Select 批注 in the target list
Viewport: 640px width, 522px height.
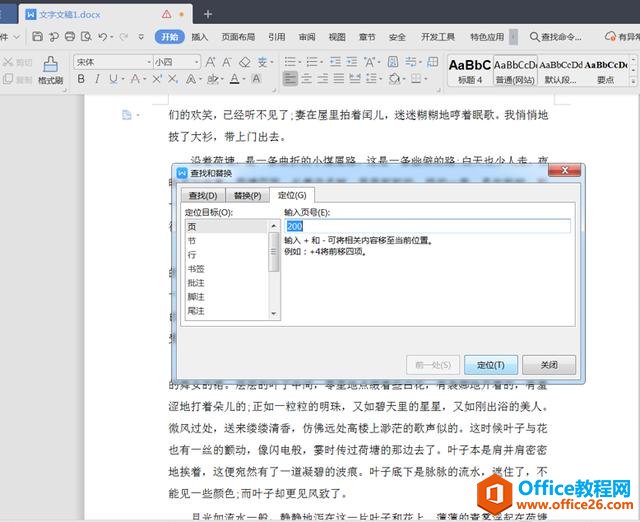[227, 283]
